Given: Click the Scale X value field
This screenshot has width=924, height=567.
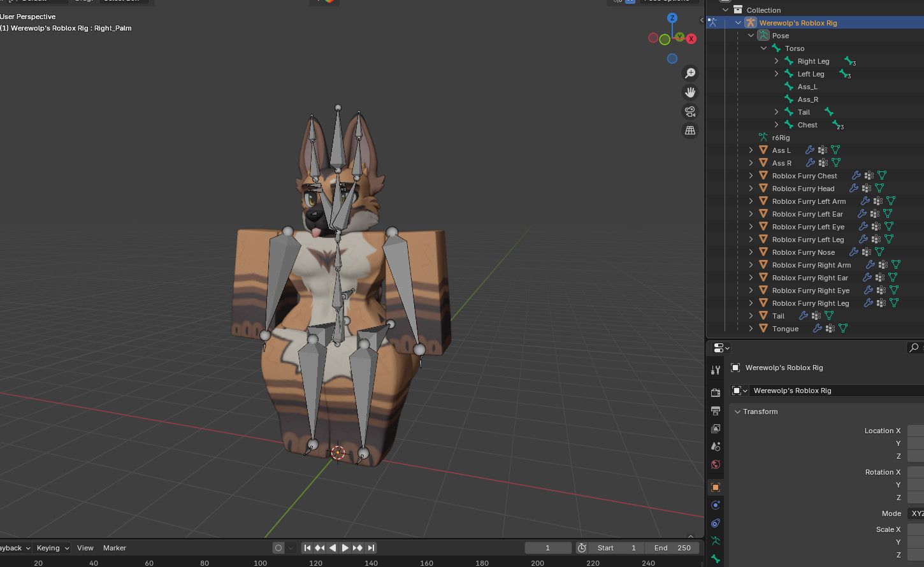Looking at the screenshot, I should [x=916, y=529].
